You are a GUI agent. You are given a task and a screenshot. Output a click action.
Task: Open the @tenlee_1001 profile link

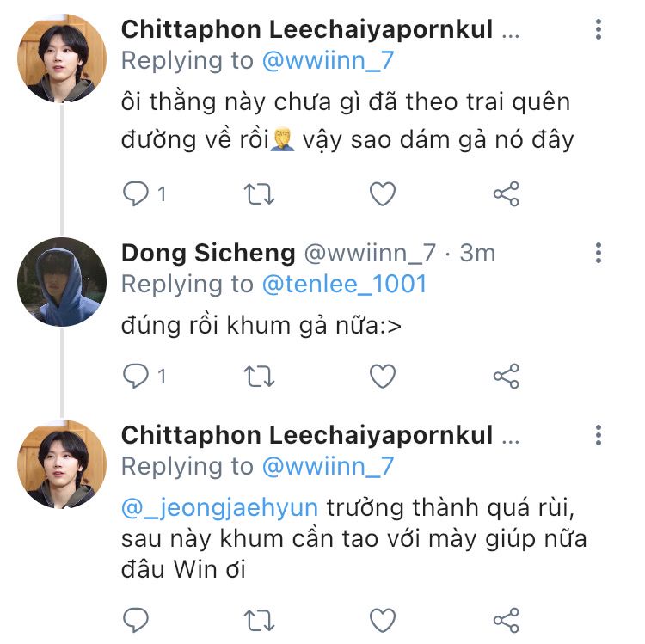click(x=344, y=284)
